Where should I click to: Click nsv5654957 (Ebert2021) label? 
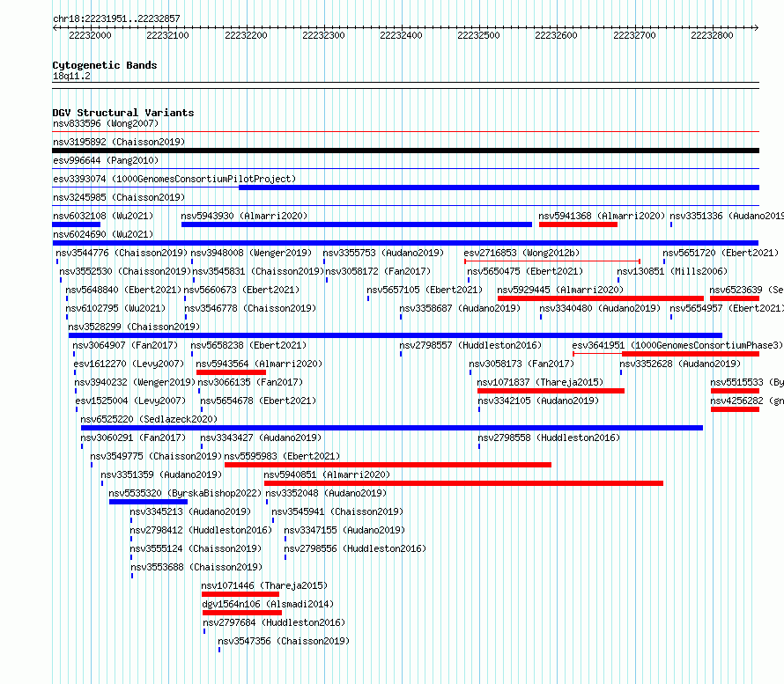727,308
